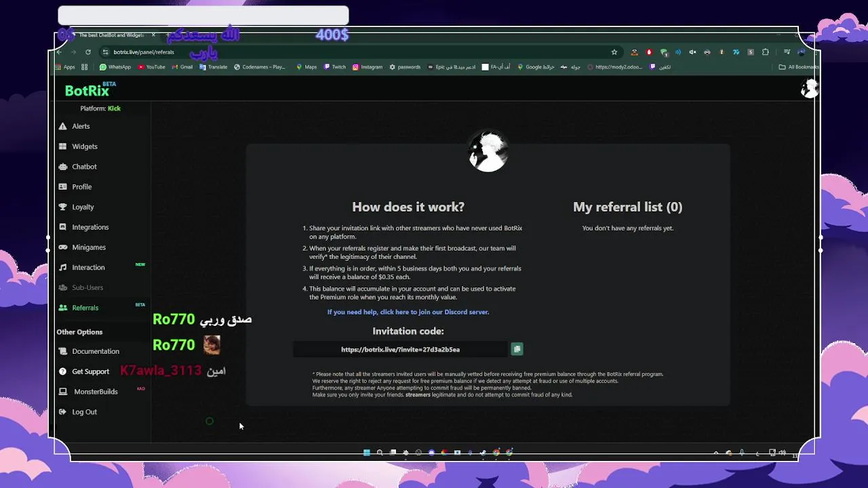The image size is (868, 488).
Task: Open the Discord taskbar icon
Action: point(431,453)
